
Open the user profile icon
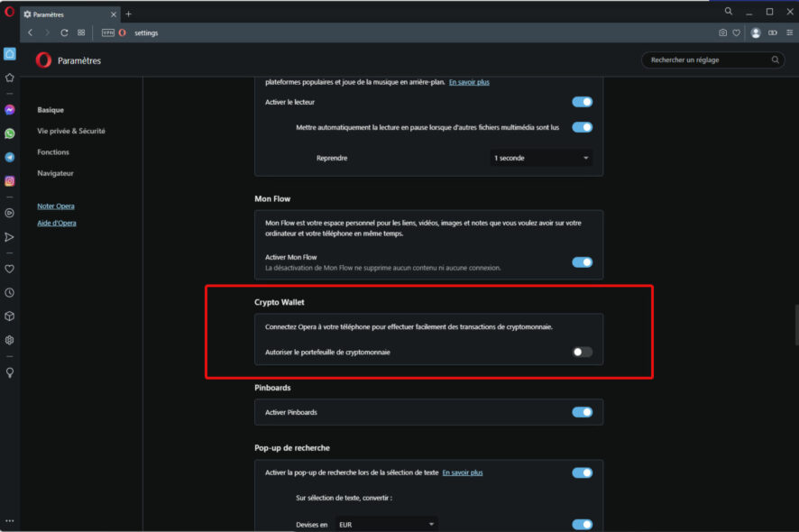click(x=756, y=32)
